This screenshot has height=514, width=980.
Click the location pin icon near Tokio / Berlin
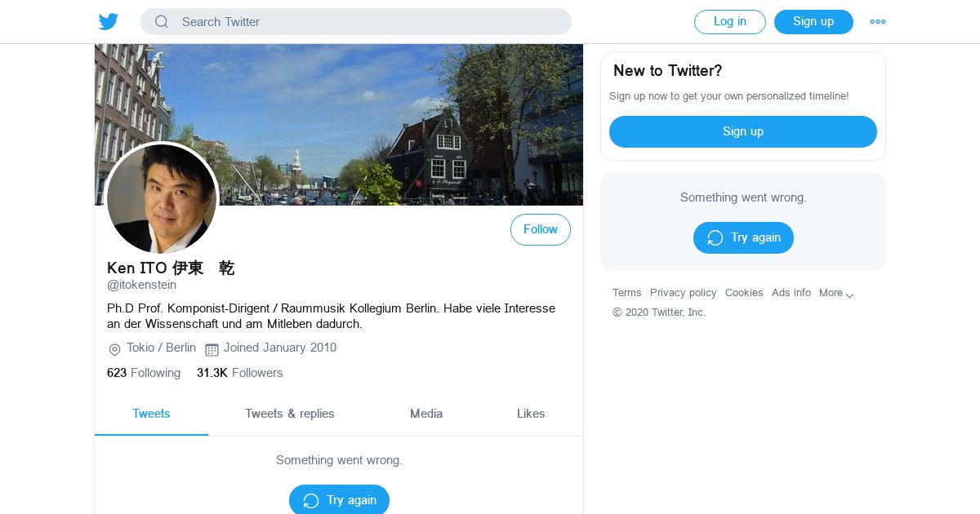pyautogui.click(x=114, y=349)
